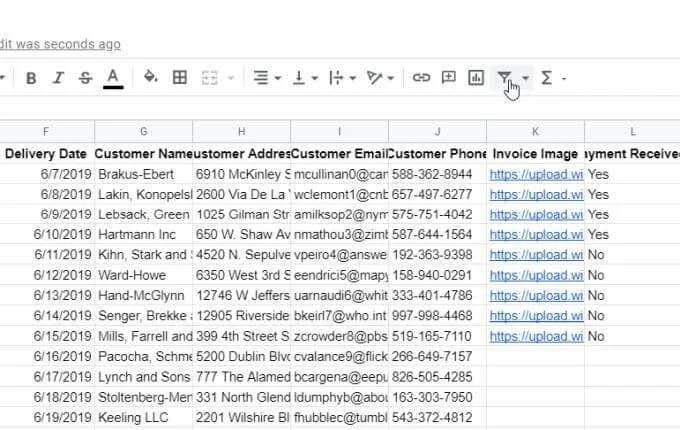Select the 6/7/2019 delivery date cell

pyautogui.click(x=47, y=174)
